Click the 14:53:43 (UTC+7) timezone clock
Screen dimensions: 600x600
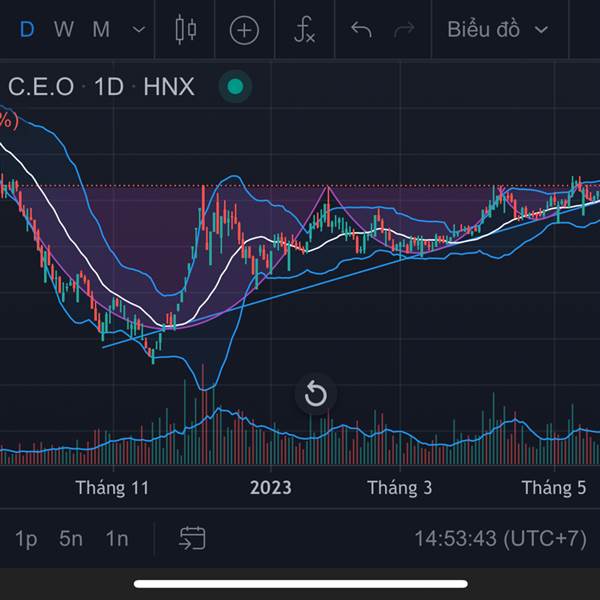coord(501,539)
